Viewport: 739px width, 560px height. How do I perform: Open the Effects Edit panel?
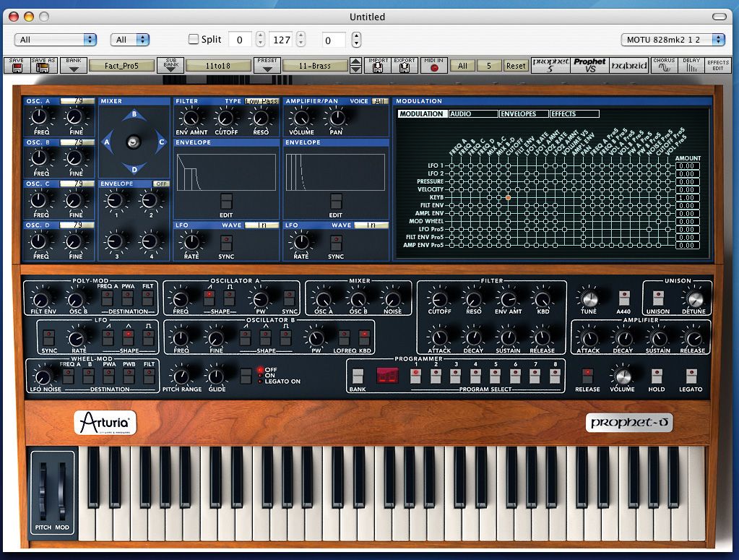[718, 65]
